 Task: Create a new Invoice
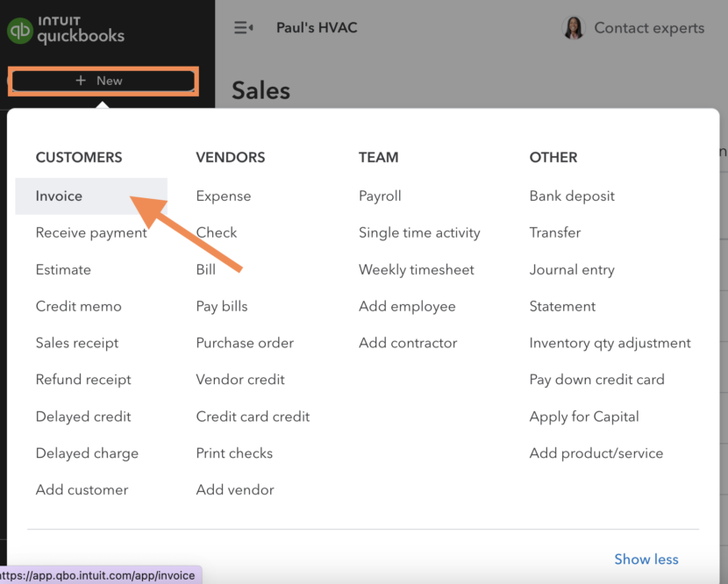click(59, 196)
